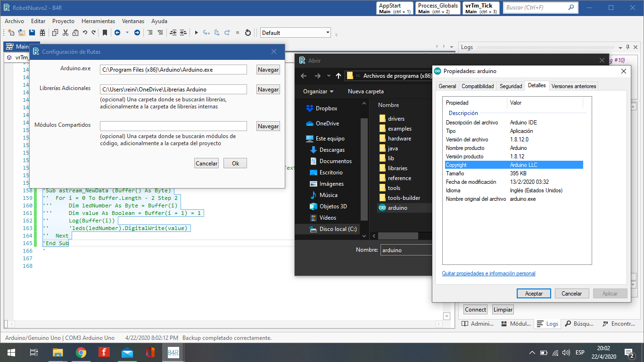The width and height of the screenshot is (644, 362).
Task: Click the New project toolbar icon
Action: [x=11, y=33]
